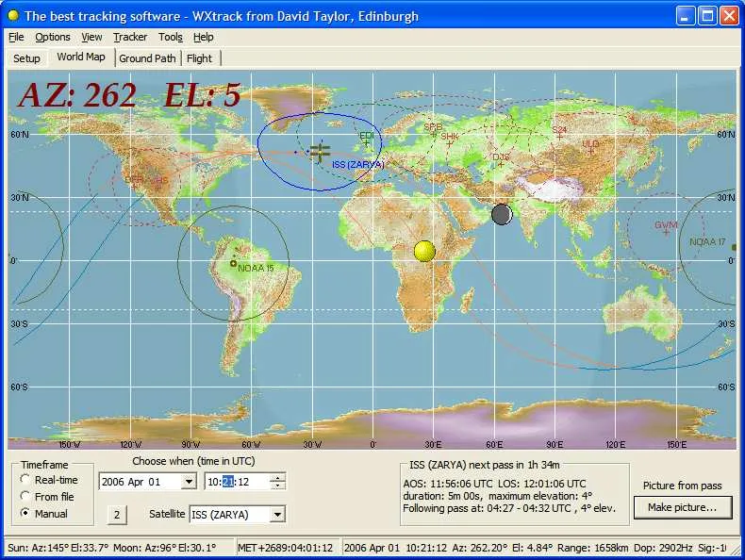Viewport: 745px width, 560px height.
Task: Open the View menu
Action: coord(91,37)
